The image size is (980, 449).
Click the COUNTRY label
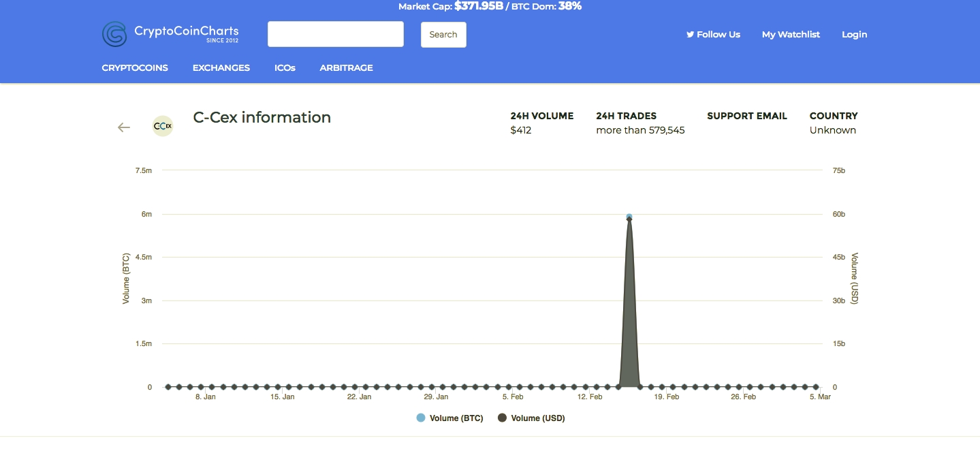point(834,116)
